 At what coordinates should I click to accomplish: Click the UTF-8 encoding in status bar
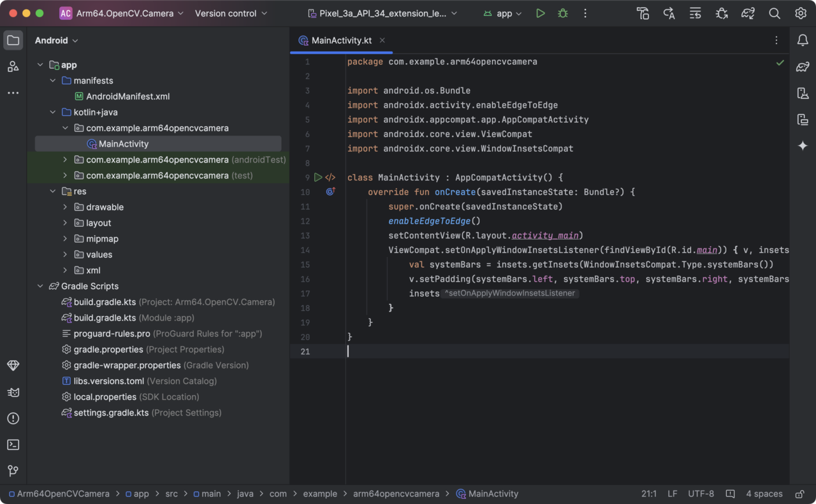[701, 494]
